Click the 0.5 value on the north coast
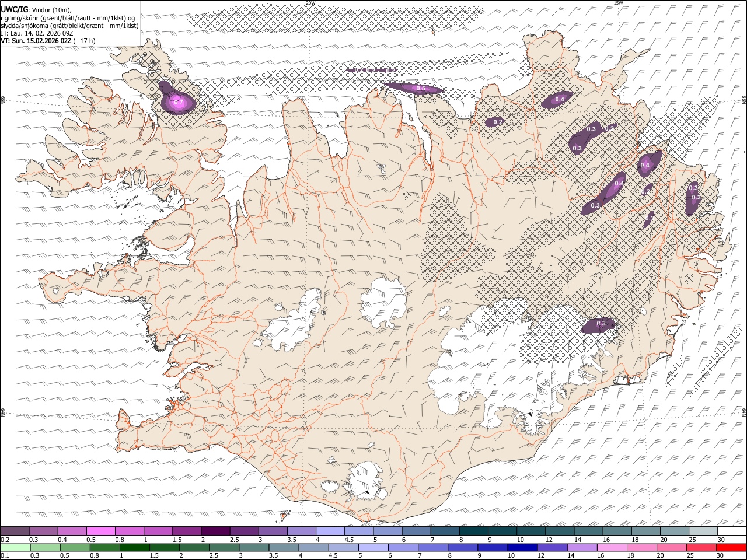Viewport: 747px width, 560px height. click(x=420, y=89)
